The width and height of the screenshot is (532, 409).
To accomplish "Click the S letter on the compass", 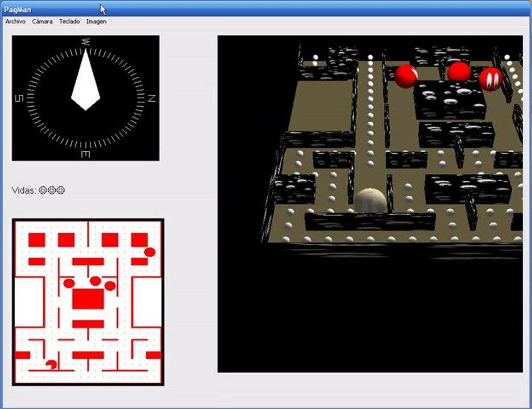I will [19, 98].
